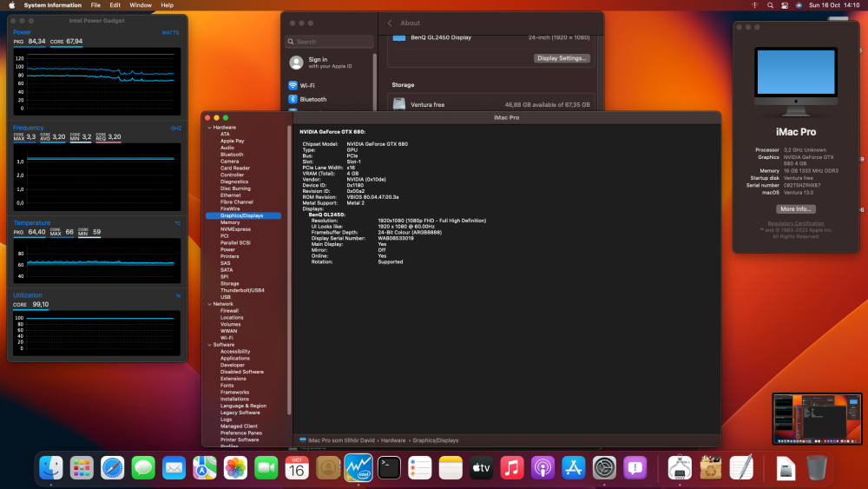Select Audio in hardware list
Viewport: 868px width, 489px height.
coord(227,148)
